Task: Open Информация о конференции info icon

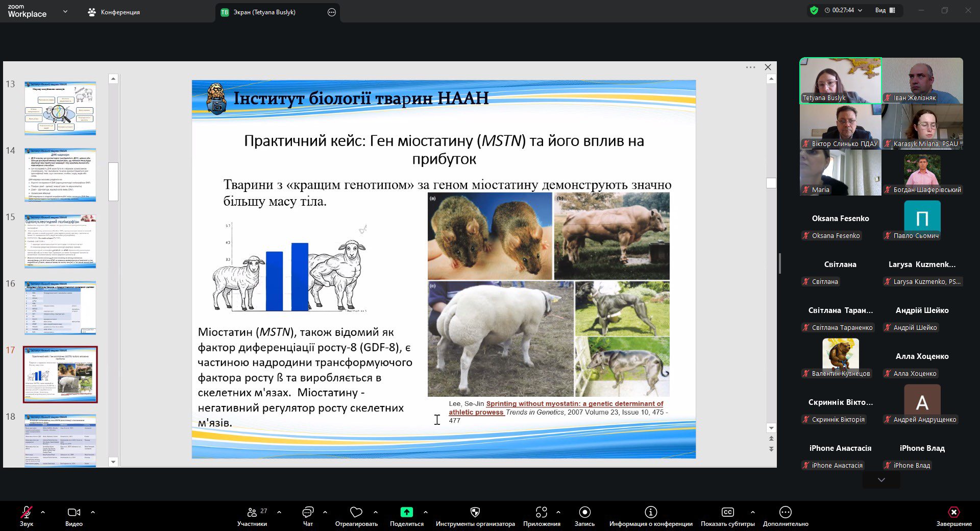Action: (651, 512)
